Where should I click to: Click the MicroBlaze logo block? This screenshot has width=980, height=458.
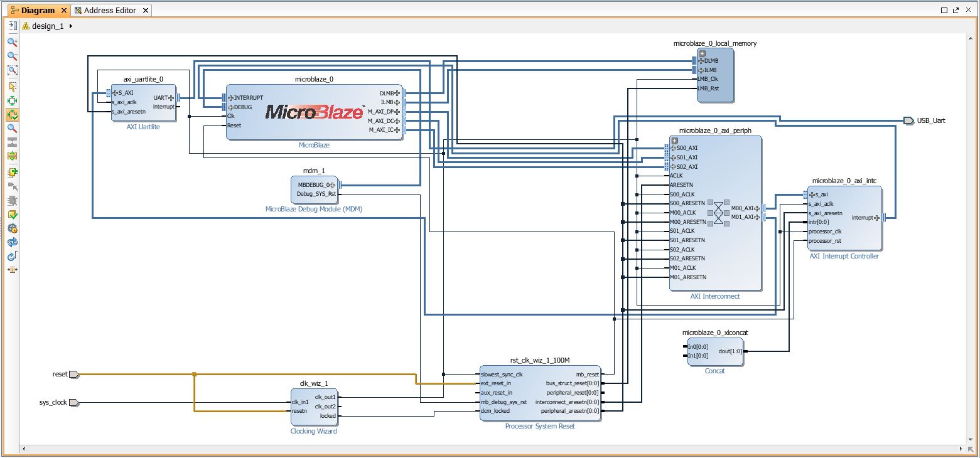(x=315, y=112)
